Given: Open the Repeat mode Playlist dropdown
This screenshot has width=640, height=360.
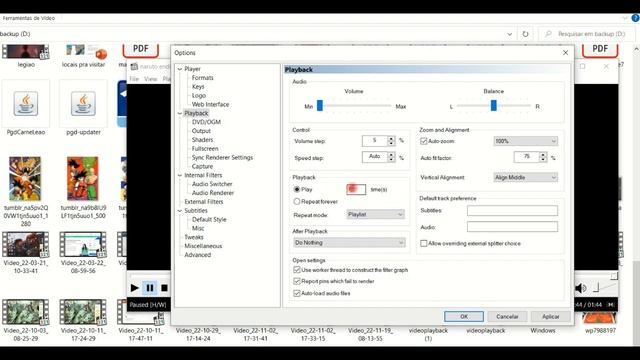Looking at the screenshot, I should click(x=375, y=214).
